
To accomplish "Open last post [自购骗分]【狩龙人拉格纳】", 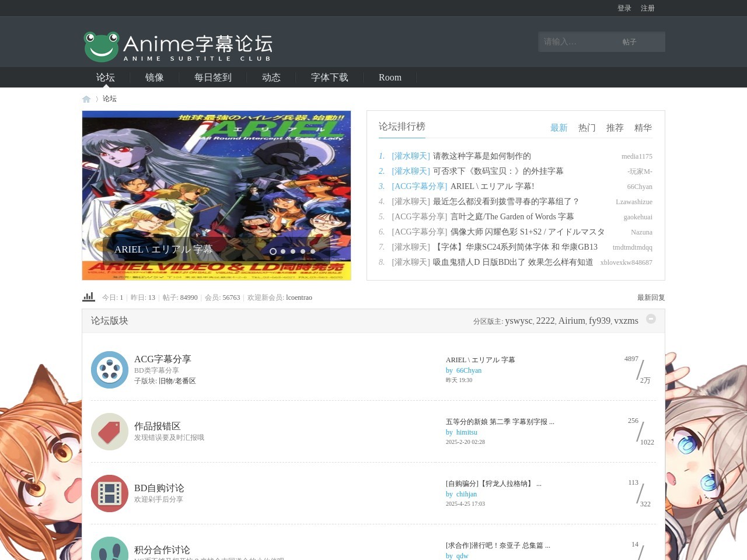I will point(494,484).
